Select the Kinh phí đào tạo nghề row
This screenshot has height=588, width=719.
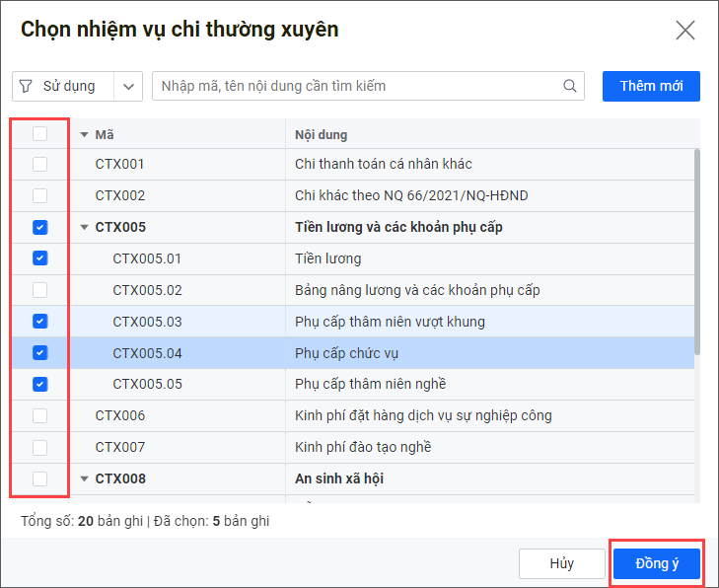(x=363, y=447)
